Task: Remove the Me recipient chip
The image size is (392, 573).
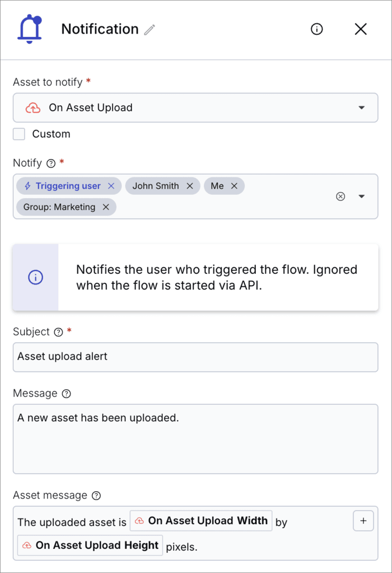Action: coord(234,186)
